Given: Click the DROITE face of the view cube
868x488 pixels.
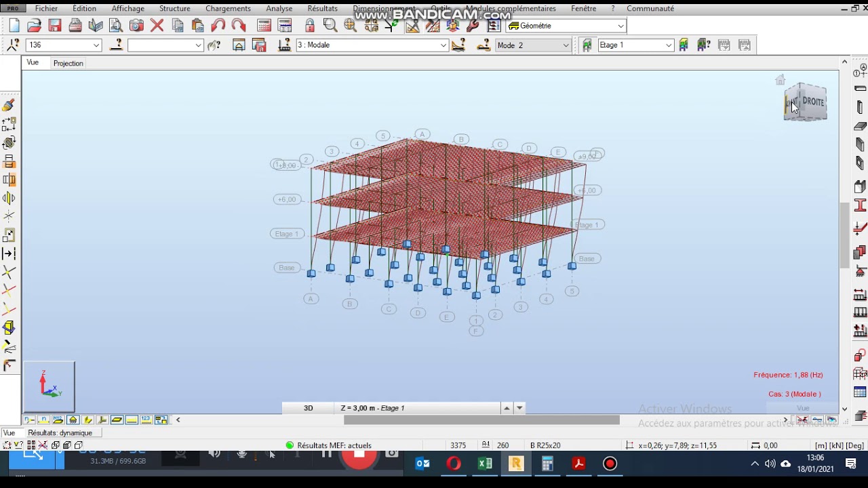Looking at the screenshot, I should click(x=813, y=102).
